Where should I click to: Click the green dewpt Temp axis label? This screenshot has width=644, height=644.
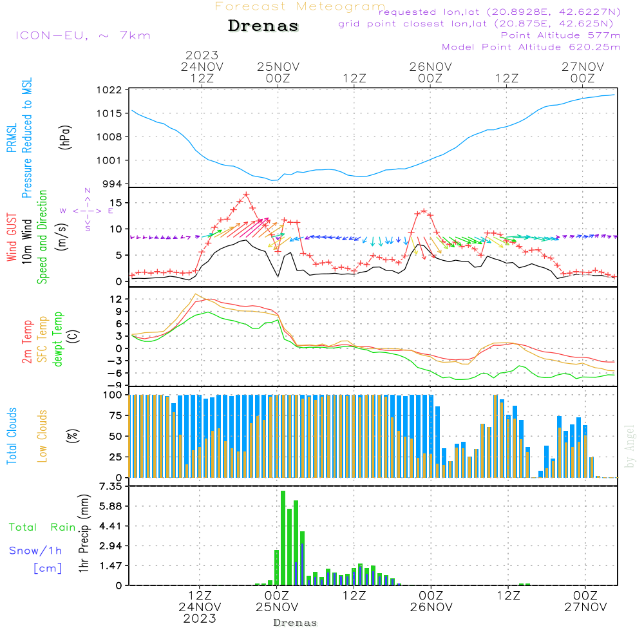coord(58,339)
